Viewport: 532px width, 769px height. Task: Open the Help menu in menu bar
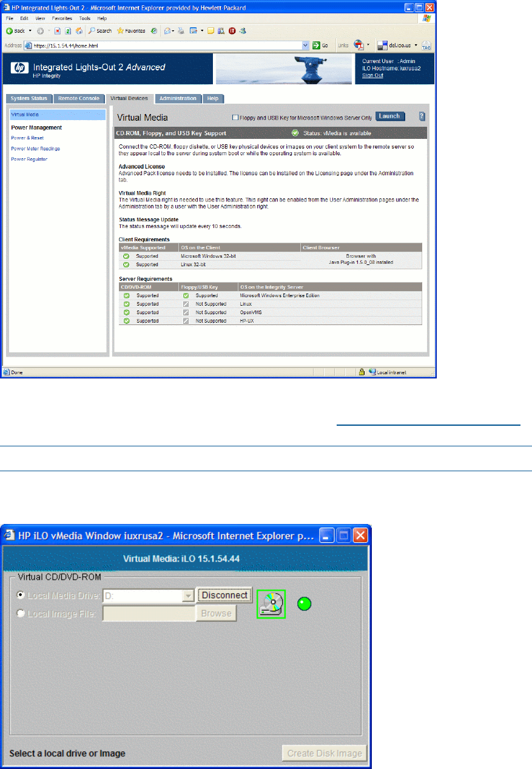pos(102,19)
